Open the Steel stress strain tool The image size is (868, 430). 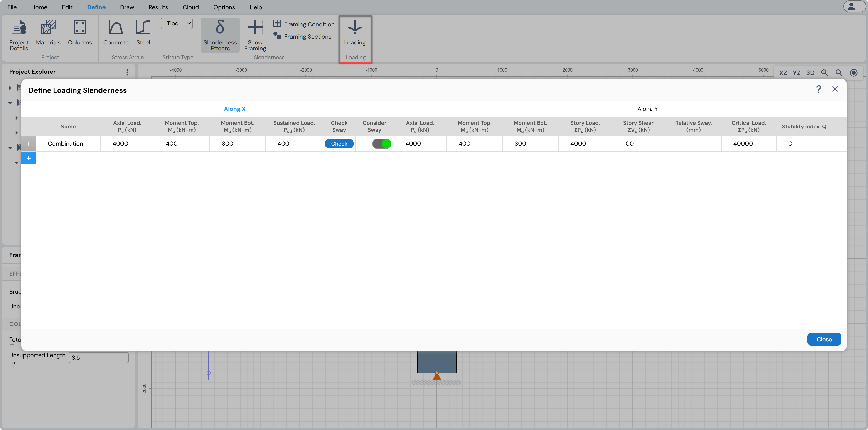click(143, 32)
